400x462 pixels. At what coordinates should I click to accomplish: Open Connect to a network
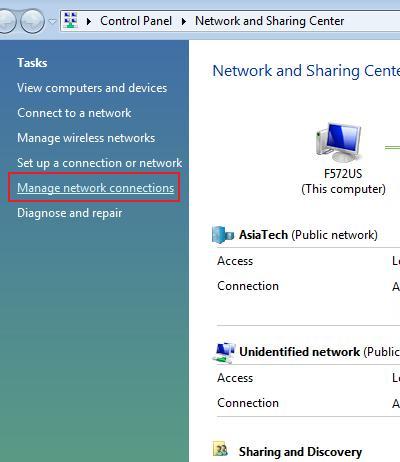(74, 113)
